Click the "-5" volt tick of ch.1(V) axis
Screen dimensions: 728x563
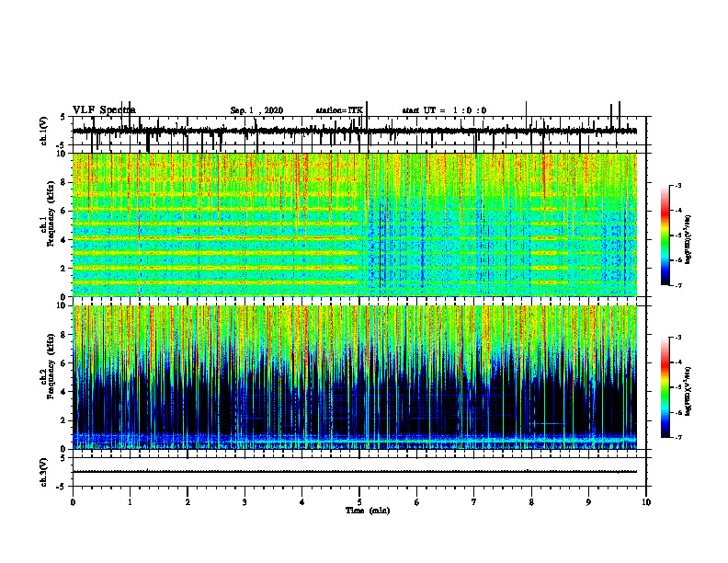coord(61,145)
